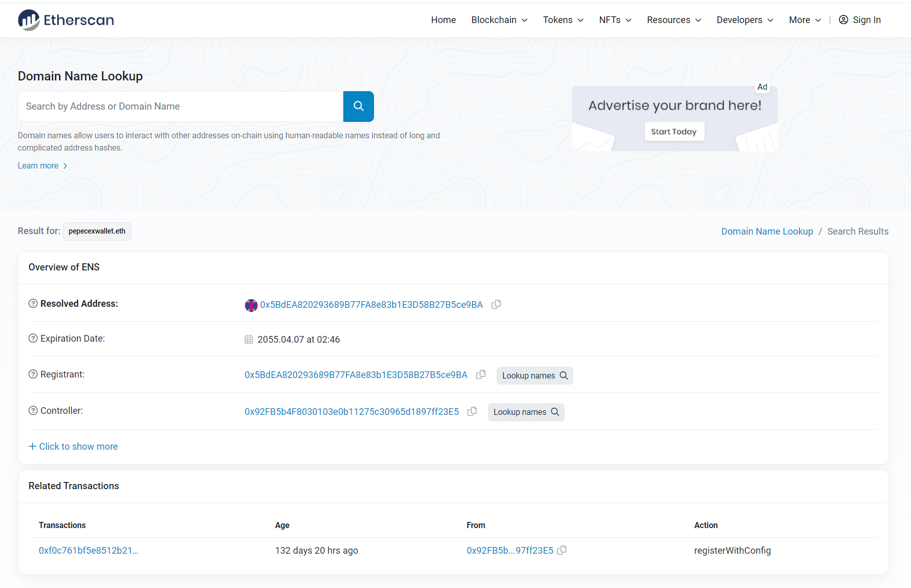Viewport: 911px width, 588px height.
Task: Click the Overview of ENS heading
Action: click(x=64, y=267)
